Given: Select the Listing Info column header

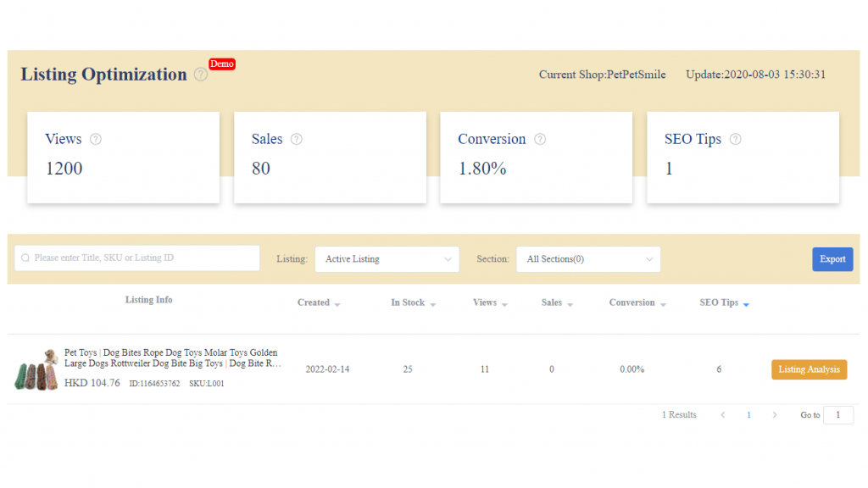Looking at the screenshot, I should click(148, 299).
